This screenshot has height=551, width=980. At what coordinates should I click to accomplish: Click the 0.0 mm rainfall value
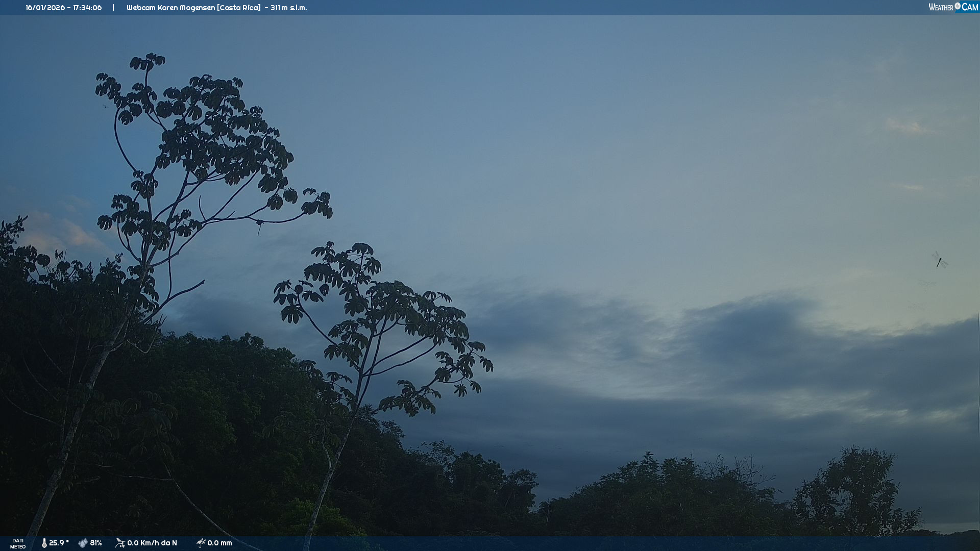219,543
